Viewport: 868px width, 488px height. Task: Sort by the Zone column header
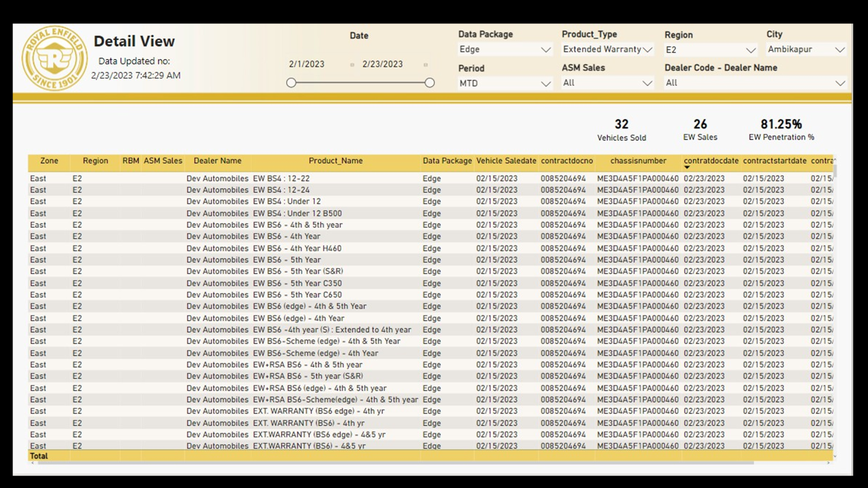pos(49,161)
